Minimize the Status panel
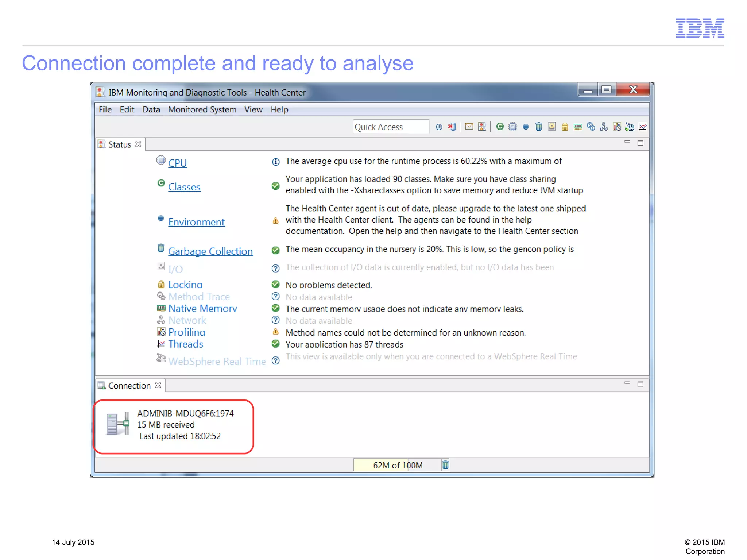747x560 pixels. 627,142
